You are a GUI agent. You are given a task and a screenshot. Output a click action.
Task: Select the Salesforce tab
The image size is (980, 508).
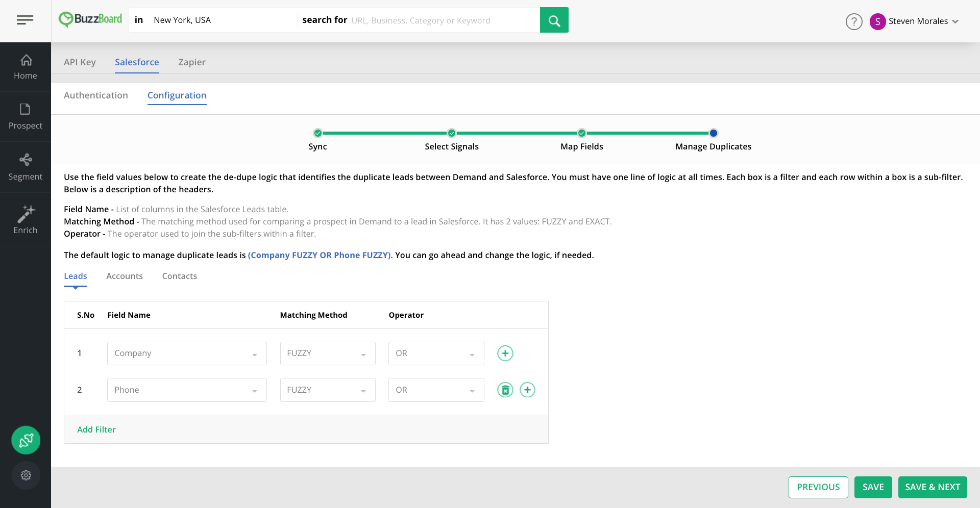pyautogui.click(x=137, y=62)
